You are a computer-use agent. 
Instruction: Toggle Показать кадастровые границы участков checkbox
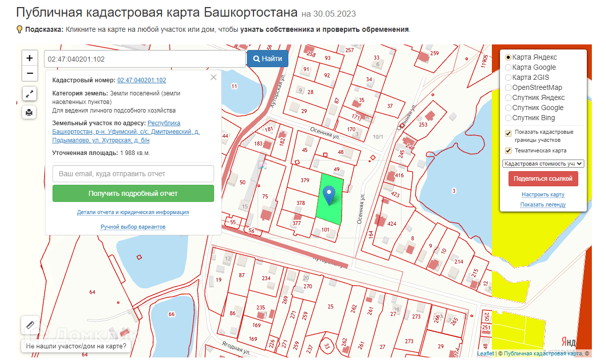pyautogui.click(x=509, y=133)
